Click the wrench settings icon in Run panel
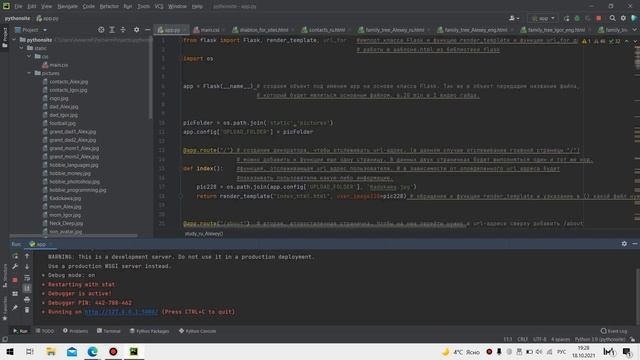This screenshot has width=640, height=360. point(15,267)
